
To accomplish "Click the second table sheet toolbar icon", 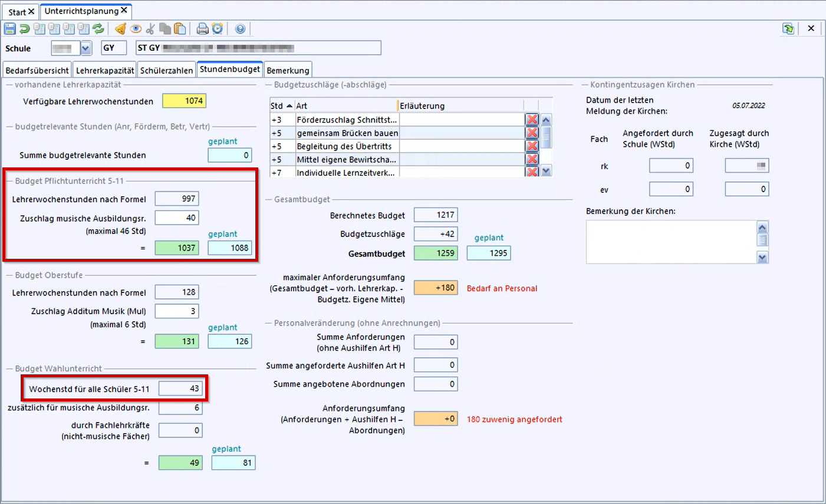I will (54, 29).
